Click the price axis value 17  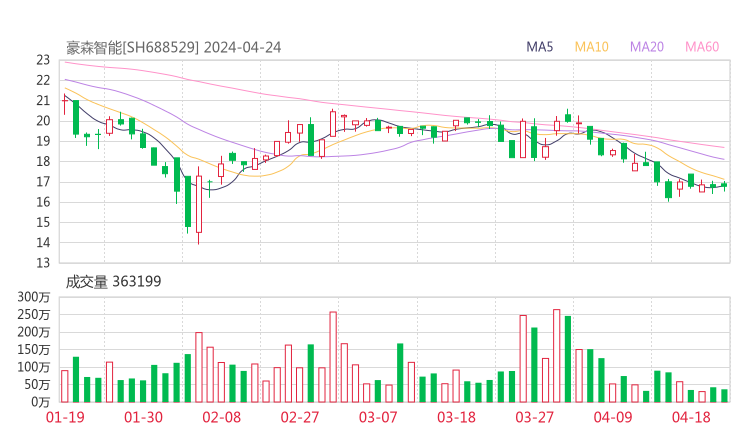pyautogui.click(x=43, y=182)
